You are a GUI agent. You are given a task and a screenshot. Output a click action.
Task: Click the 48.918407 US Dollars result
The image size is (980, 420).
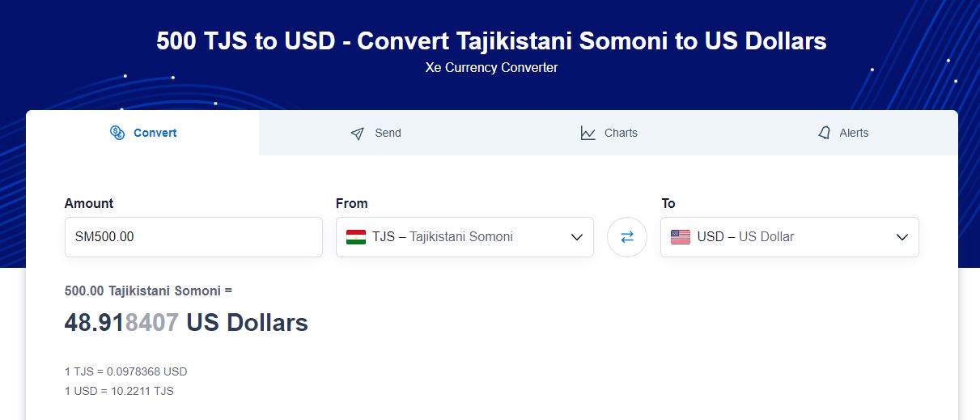(186, 323)
